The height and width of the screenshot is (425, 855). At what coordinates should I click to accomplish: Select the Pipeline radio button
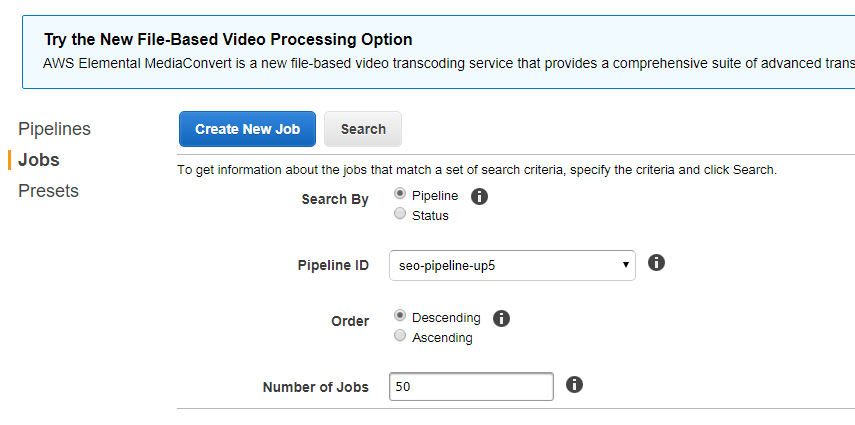coord(400,194)
